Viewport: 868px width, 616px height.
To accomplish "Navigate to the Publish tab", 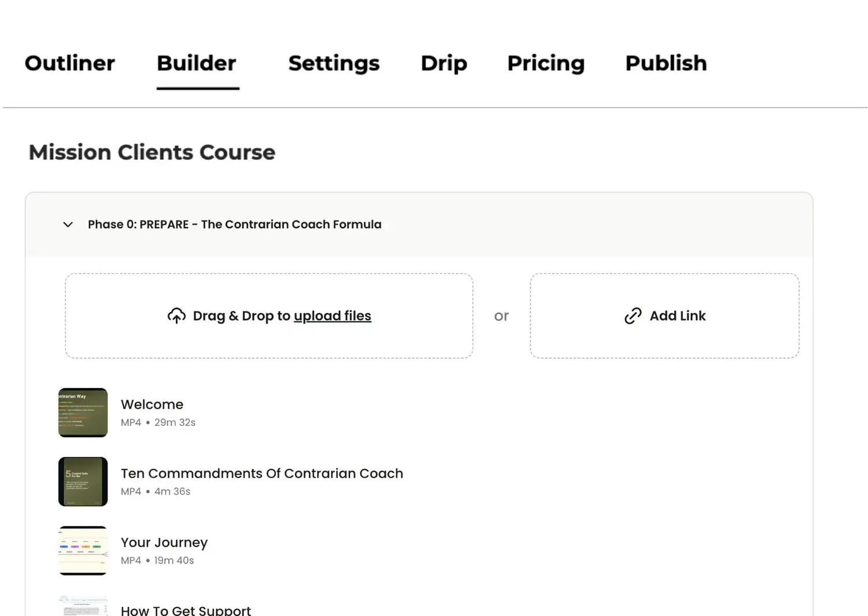I will (666, 63).
